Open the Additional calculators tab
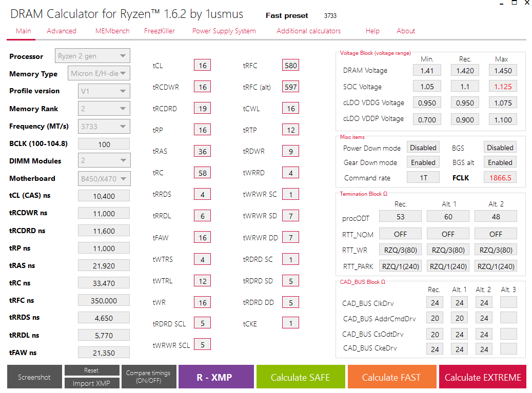This screenshot has height=393, width=532. 308,31
